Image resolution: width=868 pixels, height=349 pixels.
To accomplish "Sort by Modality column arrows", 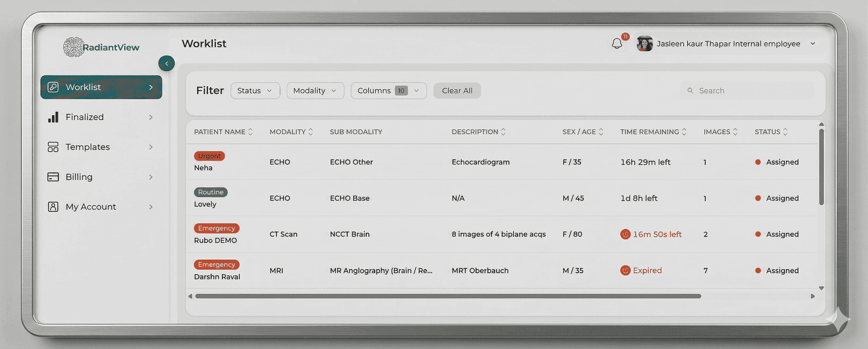I will pos(311,132).
